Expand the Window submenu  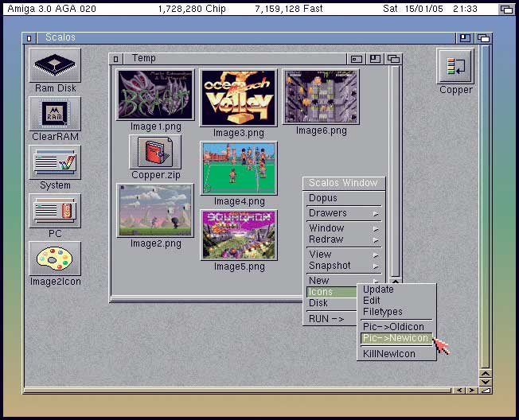click(344, 227)
